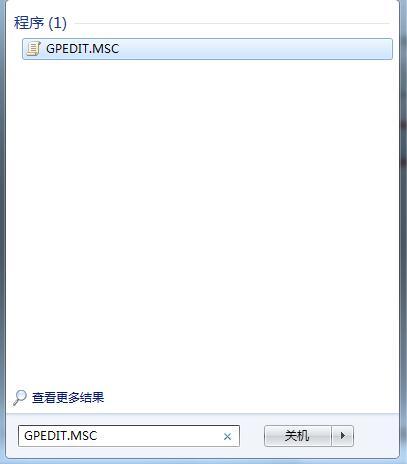
Task: Shut down the computer with 关机
Action: pyautogui.click(x=297, y=436)
